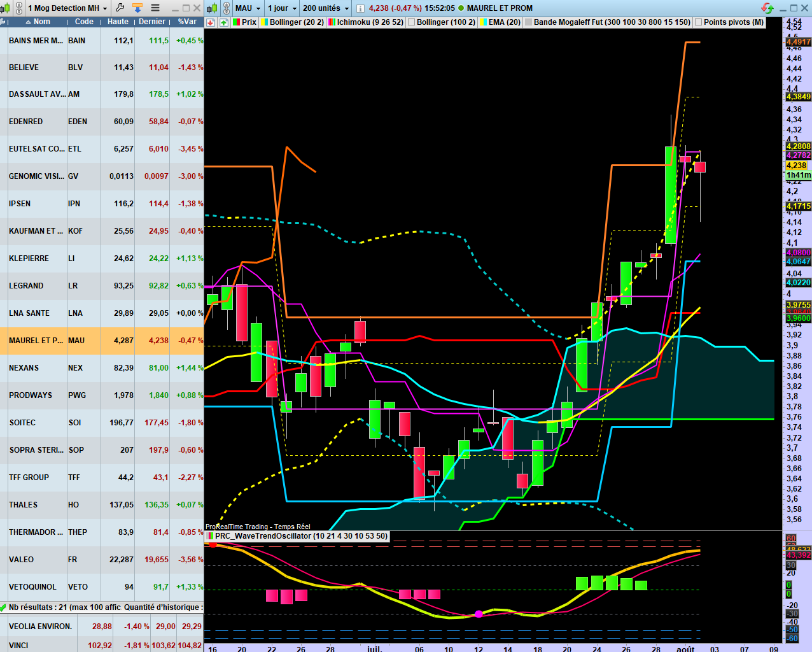This screenshot has width=812, height=652.
Task: Click the green checkmark beside Nb résultats
Action: pyautogui.click(x=4, y=607)
